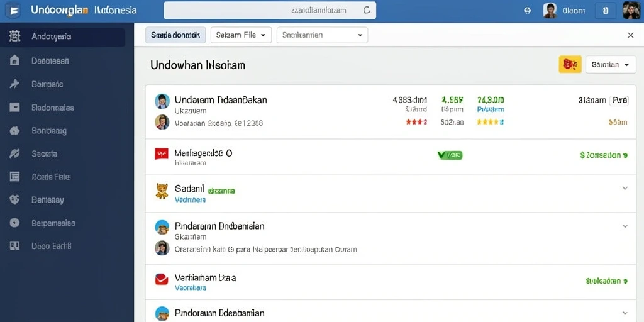Image resolution: width=644 pixels, height=322 pixels.
Task: Open the Deabiesan sidebar item
Action: [x=50, y=61]
